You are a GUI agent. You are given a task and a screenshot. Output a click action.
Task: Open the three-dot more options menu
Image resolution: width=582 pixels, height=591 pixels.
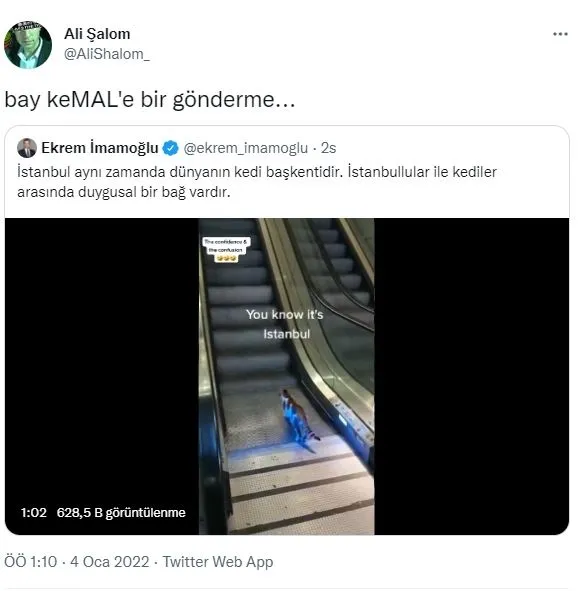[560, 34]
